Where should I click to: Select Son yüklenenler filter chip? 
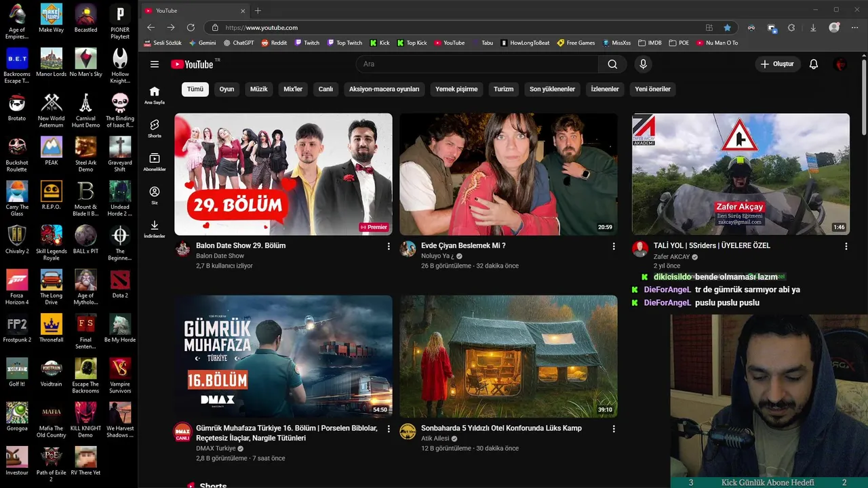click(553, 89)
